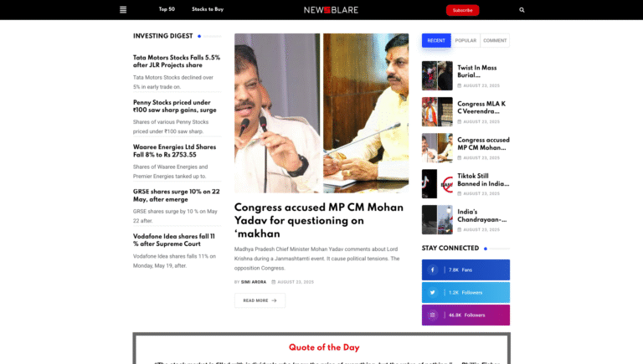Open Vodafone Idea shares fall article

point(174,240)
